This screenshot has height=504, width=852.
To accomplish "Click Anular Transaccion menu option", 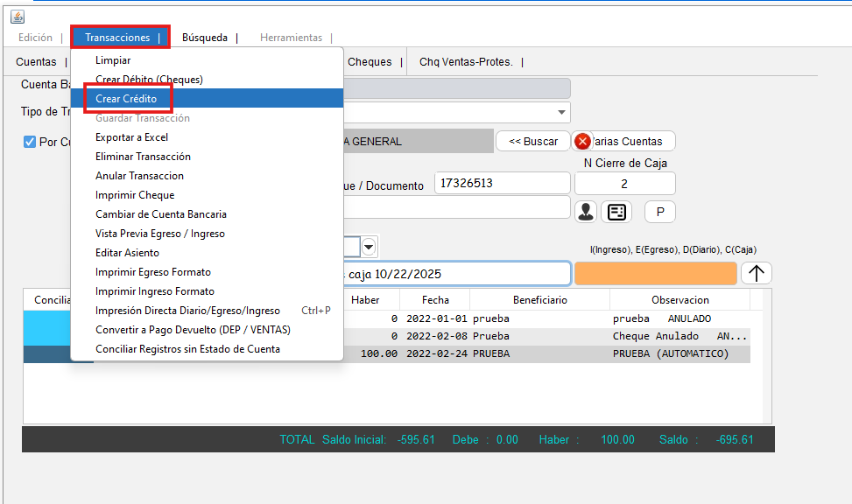I will click(x=139, y=176).
